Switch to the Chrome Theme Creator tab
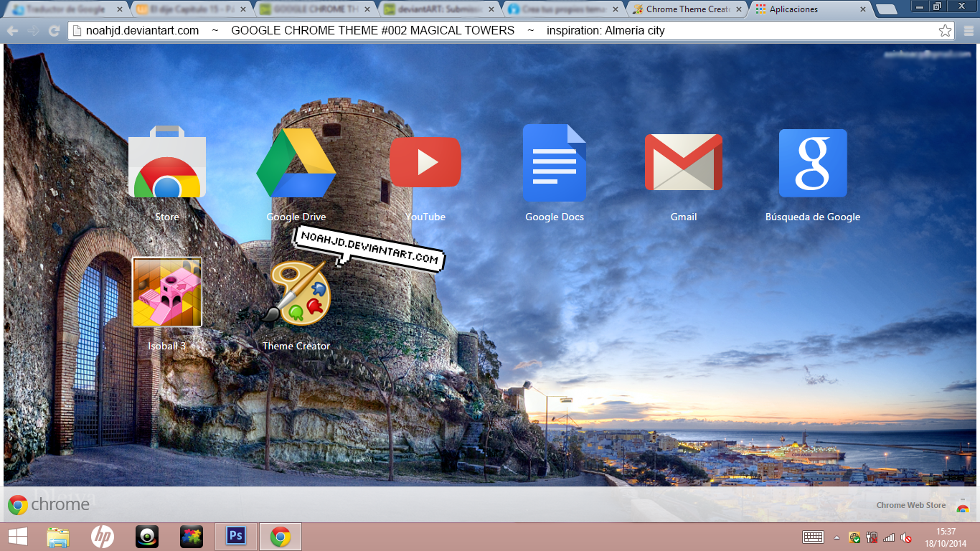Image resolution: width=980 pixels, height=551 pixels. (687, 9)
